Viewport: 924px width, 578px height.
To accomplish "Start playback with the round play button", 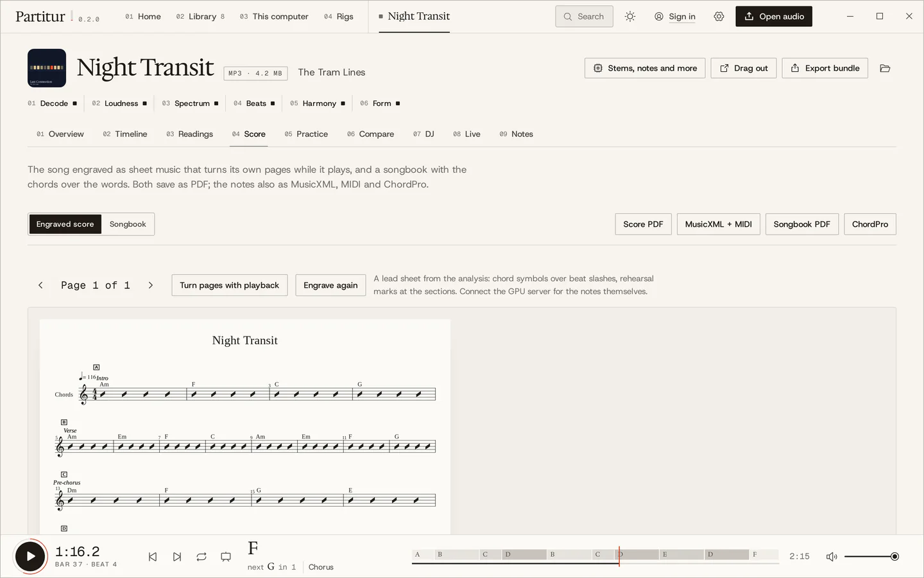I will pos(30,556).
